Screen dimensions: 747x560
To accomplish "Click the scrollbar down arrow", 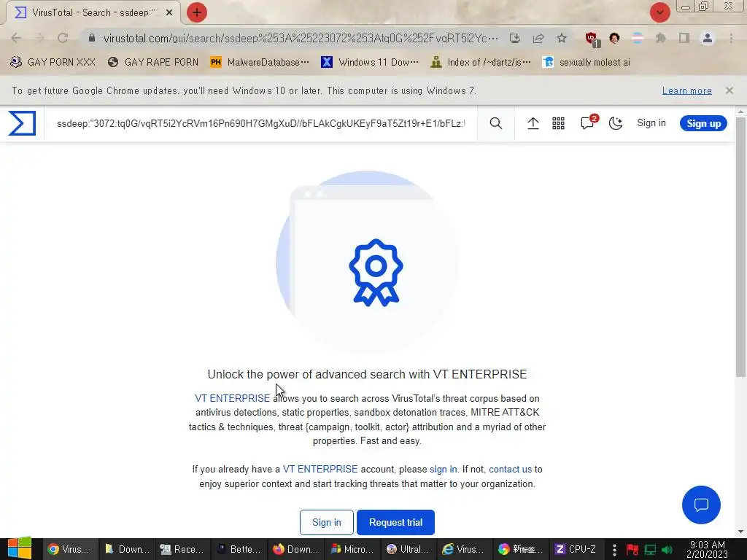I will tap(741, 532).
